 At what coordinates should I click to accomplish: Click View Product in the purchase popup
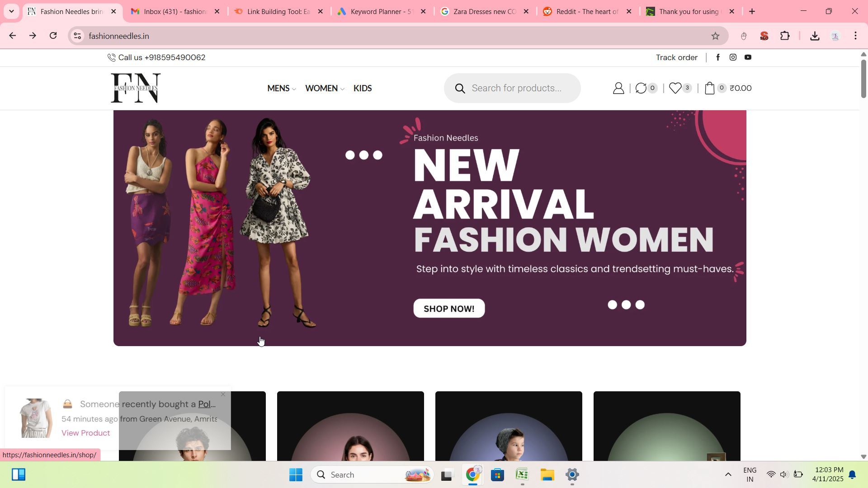pyautogui.click(x=86, y=433)
